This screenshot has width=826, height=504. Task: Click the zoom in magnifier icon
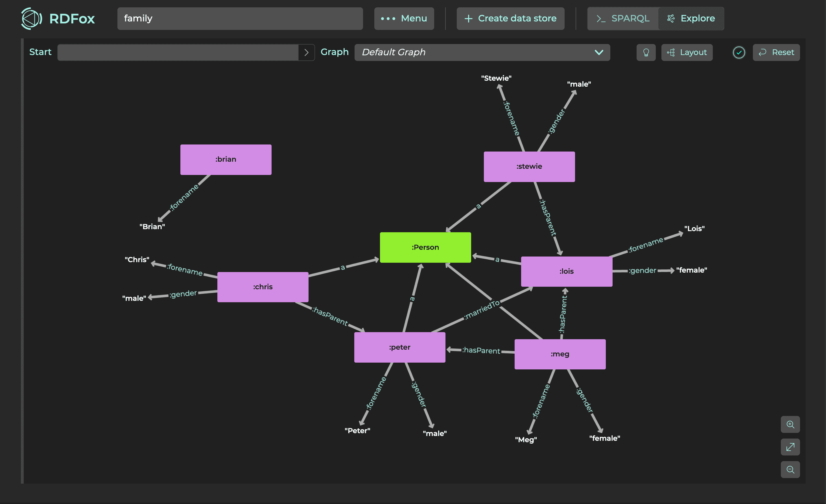[x=790, y=424]
